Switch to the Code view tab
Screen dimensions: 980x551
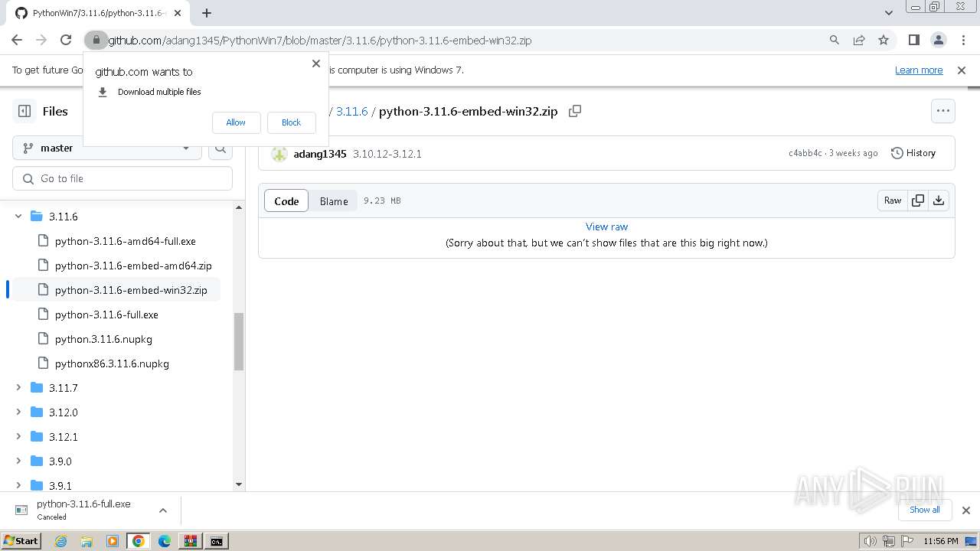click(x=286, y=201)
